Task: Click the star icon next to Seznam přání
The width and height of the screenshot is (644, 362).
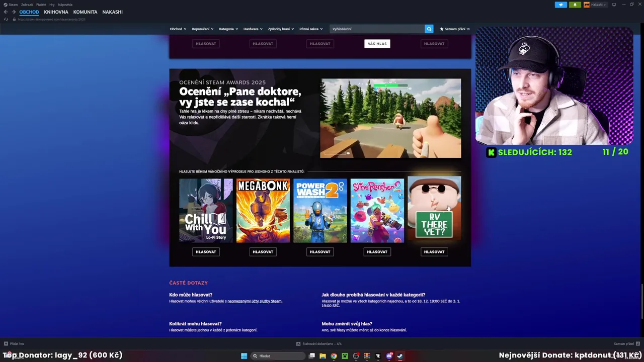Action: [442, 29]
